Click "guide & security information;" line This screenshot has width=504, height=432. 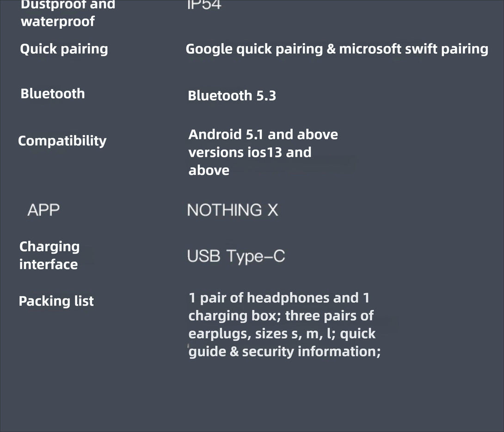click(x=284, y=352)
